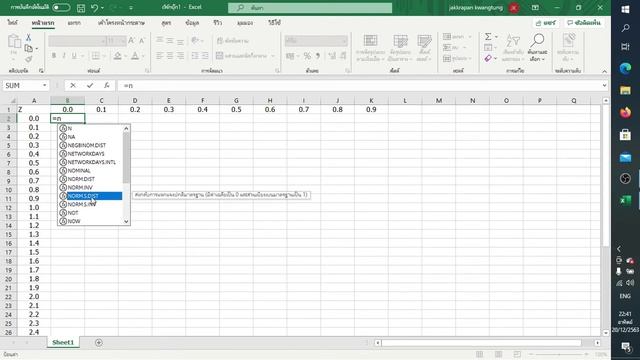Switch to Page Layout view in status bar

point(498,354)
